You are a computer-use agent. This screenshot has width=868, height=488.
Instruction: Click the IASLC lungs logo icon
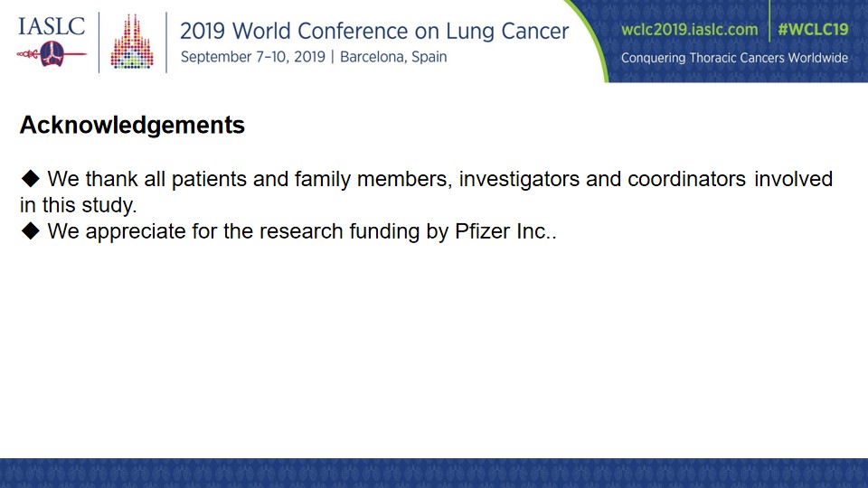coord(52,53)
